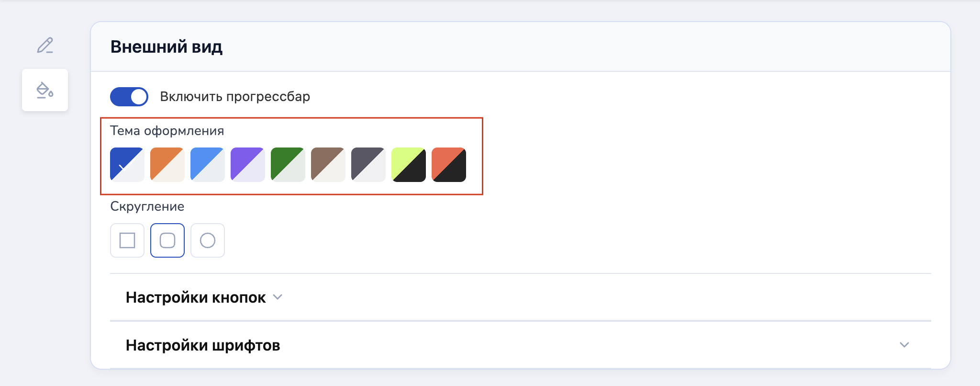This screenshot has width=980, height=386.
Task: Select the dark gray theme swatch
Action: pos(368,164)
